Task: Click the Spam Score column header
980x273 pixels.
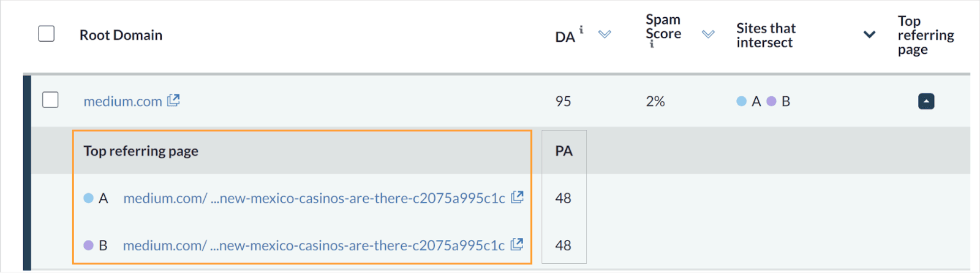Action: (x=663, y=27)
